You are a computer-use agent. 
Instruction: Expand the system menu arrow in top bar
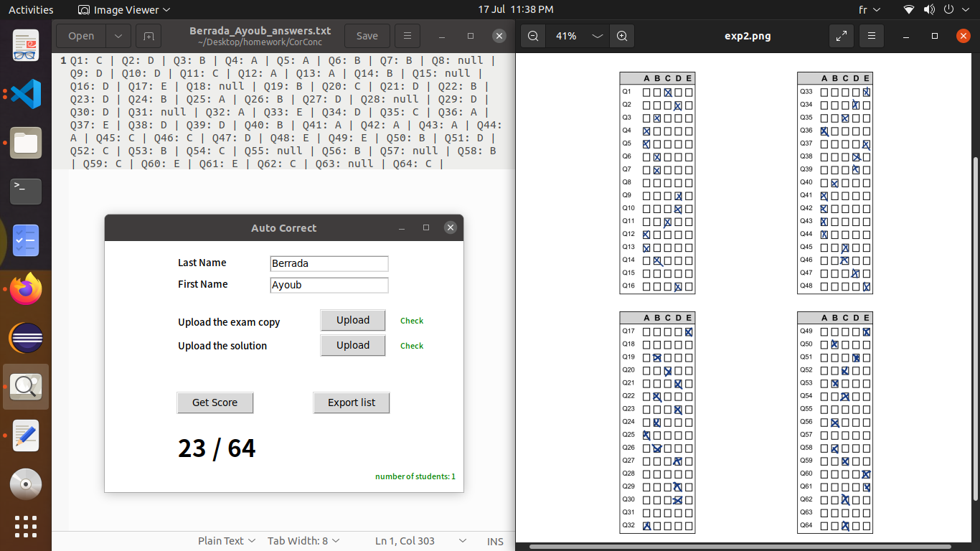pyautogui.click(x=965, y=9)
